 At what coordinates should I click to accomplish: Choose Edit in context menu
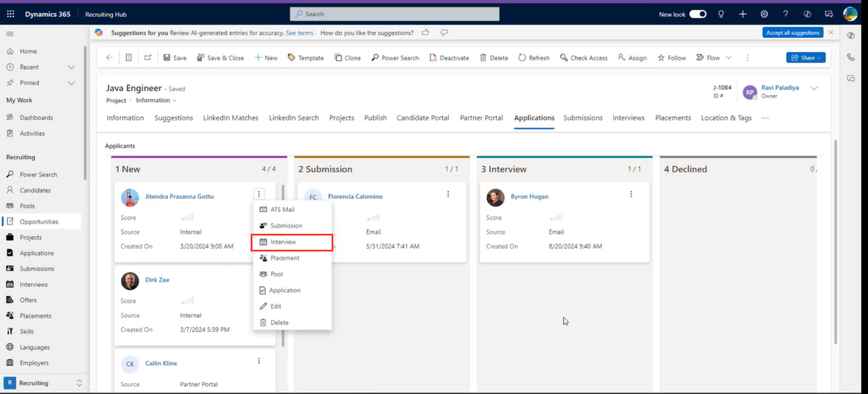[x=292, y=306]
